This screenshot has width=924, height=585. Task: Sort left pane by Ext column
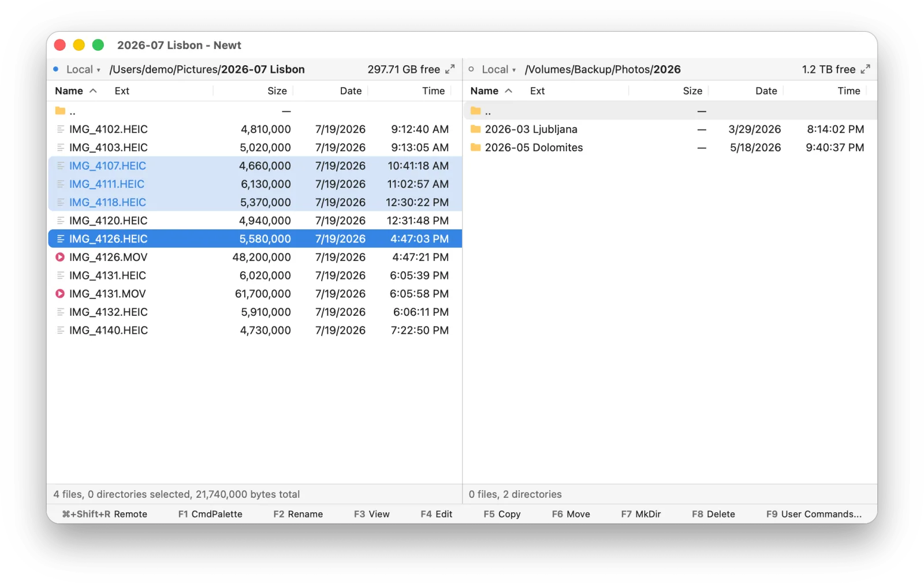coord(122,91)
